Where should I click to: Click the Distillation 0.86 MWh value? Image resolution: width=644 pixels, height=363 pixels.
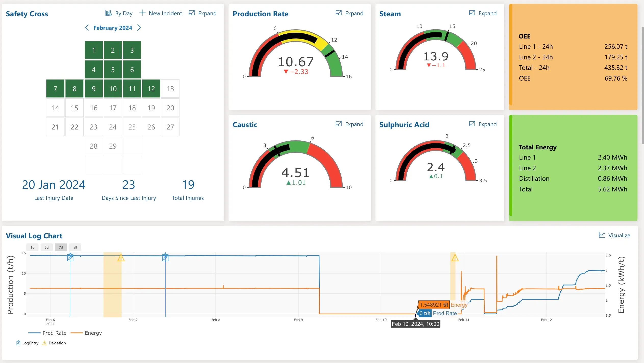(613, 178)
